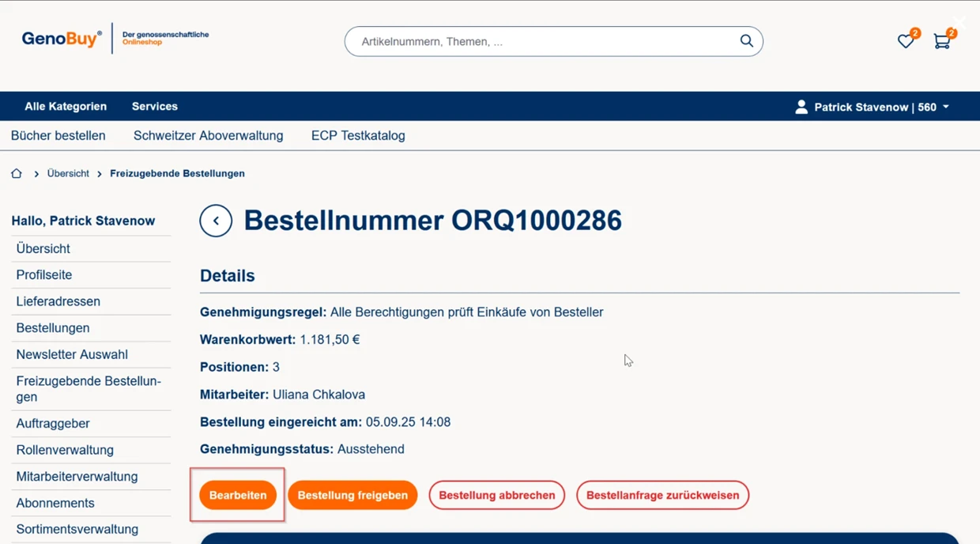Open the Services menu

pyautogui.click(x=155, y=107)
